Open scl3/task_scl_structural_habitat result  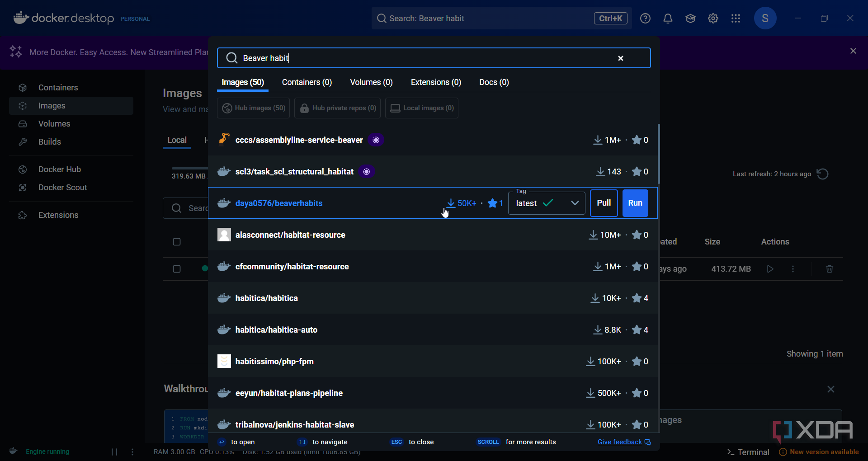pos(433,172)
